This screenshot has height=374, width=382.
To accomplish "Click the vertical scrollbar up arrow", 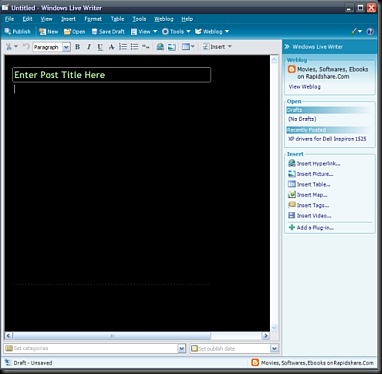I will point(274,60).
